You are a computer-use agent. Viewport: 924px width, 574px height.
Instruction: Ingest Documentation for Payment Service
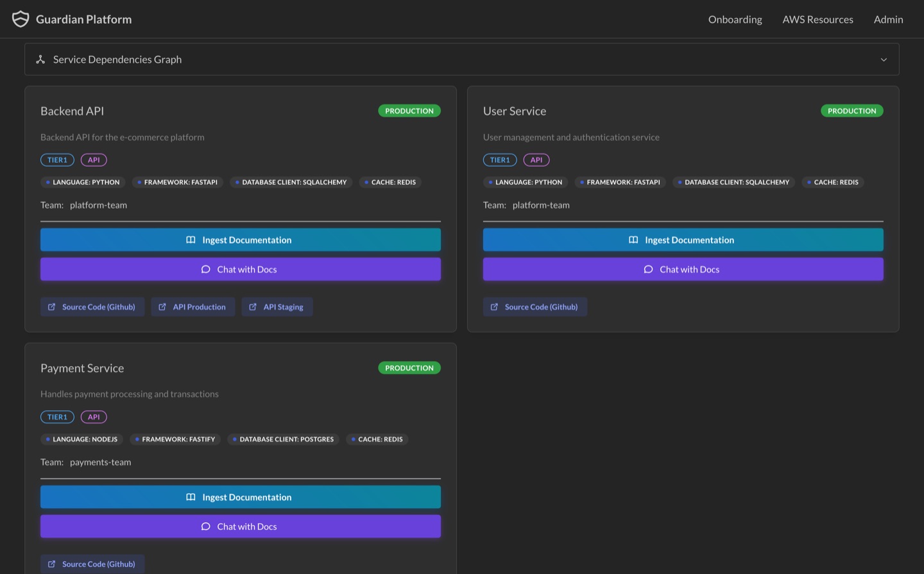tap(241, 497)
